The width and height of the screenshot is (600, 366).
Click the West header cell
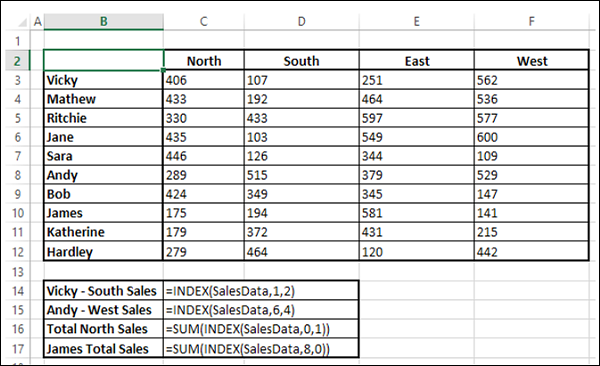[x=532, y=60]
